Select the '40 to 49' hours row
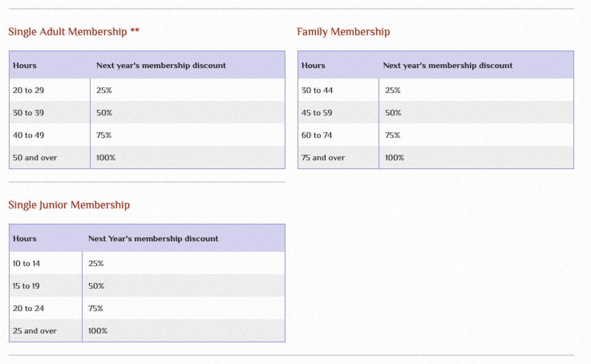The image size is (591, 364). click(28, 135)
